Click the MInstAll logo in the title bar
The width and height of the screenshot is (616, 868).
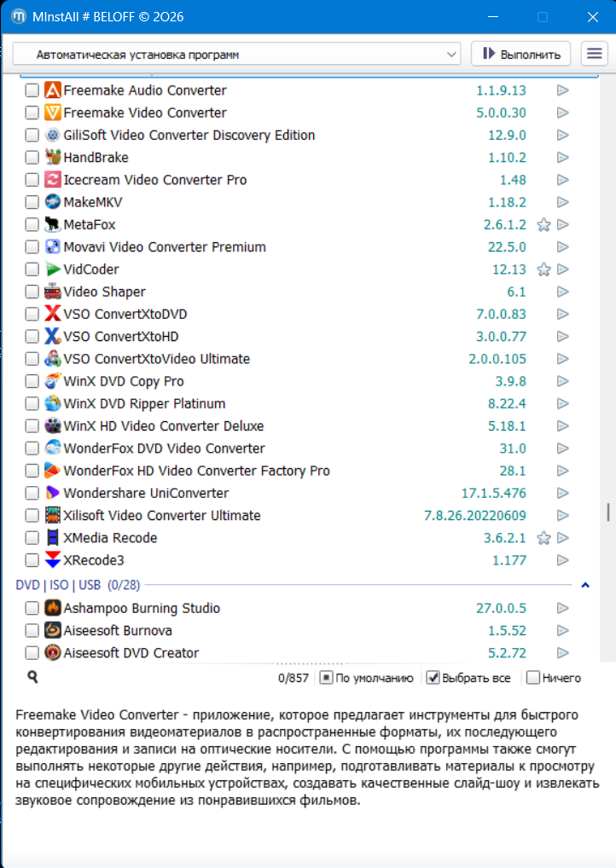point(18,16)
